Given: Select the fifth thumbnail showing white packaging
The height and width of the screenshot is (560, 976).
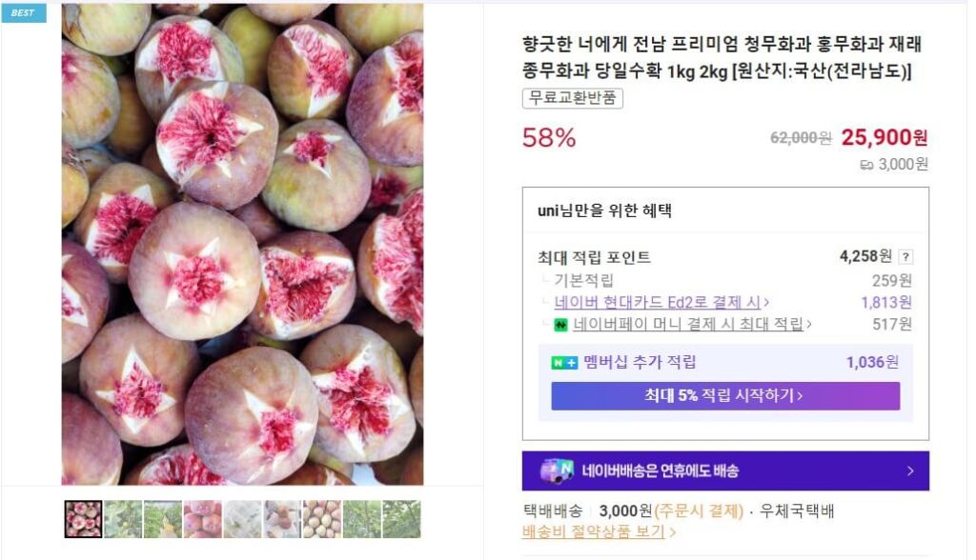Looking at the screenshot, I should point(242,519).
